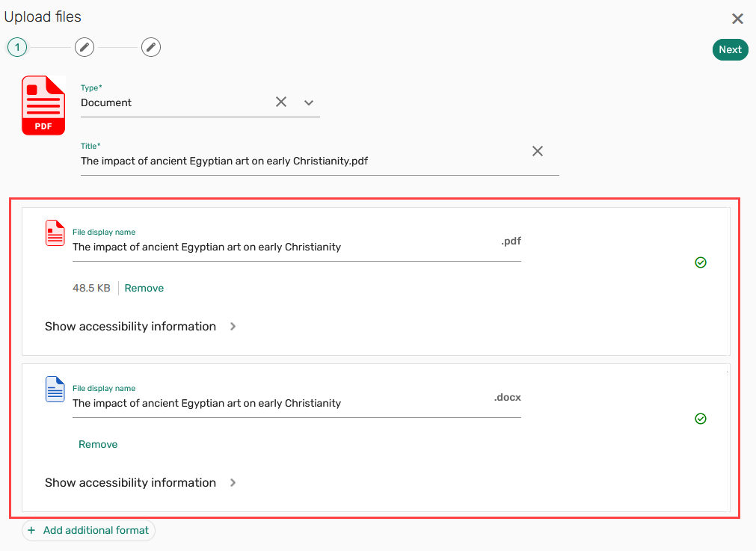Close the Upload files dialog
The image size is (756, 551).
(737, 18)
